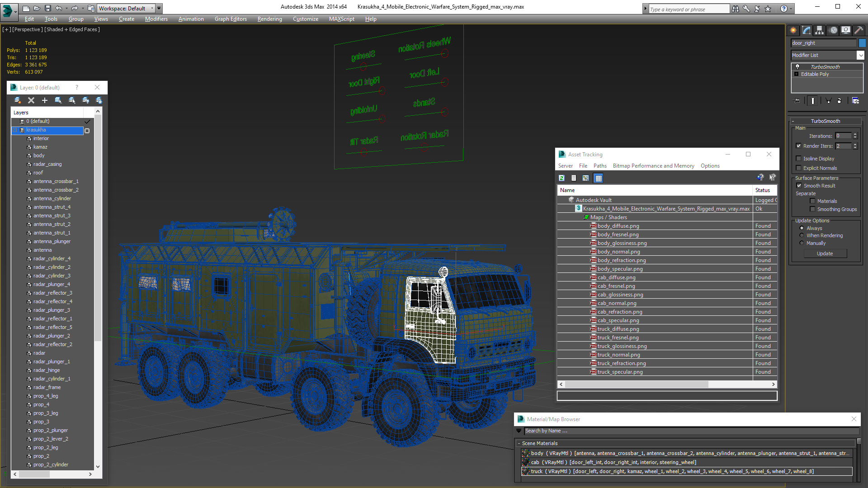
Task: Click Add Selected Objects plus icon in Layer panel
Action: tap(45, 100)
